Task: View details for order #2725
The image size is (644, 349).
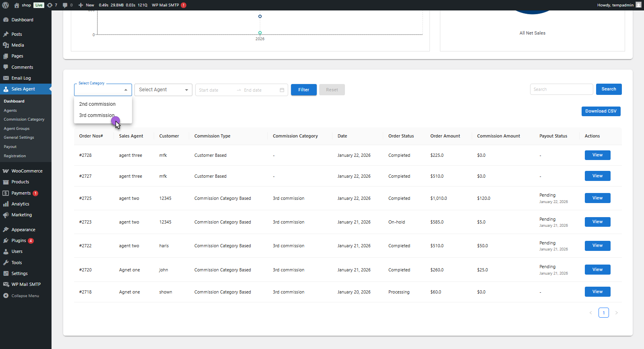Action: pos(597,198)
